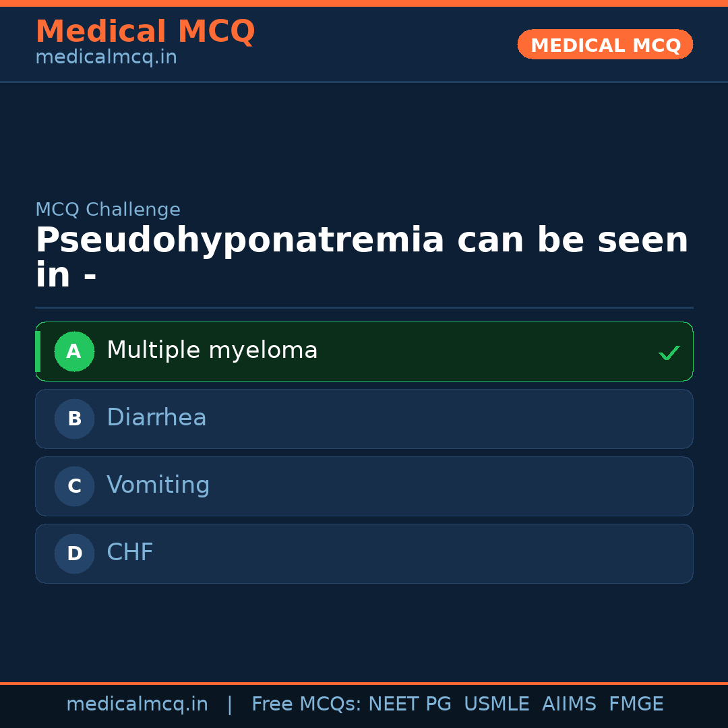
Task: Select the "Multiple myeloma" answer text
Action: [212, 351]
